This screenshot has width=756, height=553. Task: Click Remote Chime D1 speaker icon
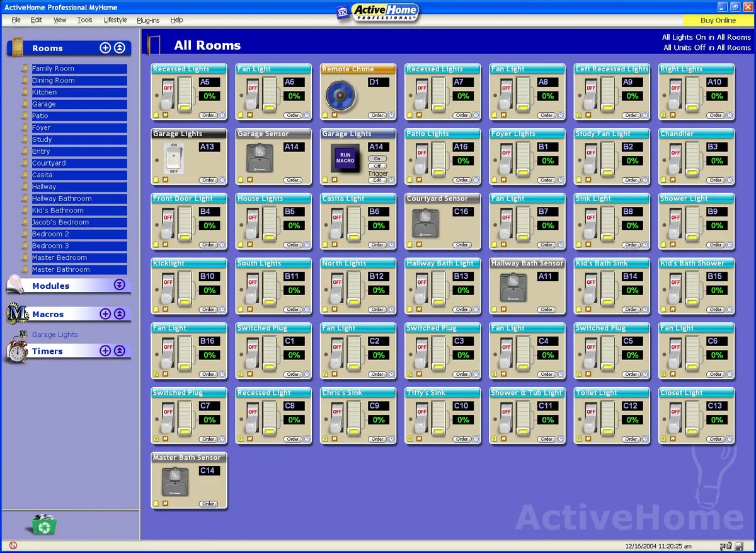340,96
